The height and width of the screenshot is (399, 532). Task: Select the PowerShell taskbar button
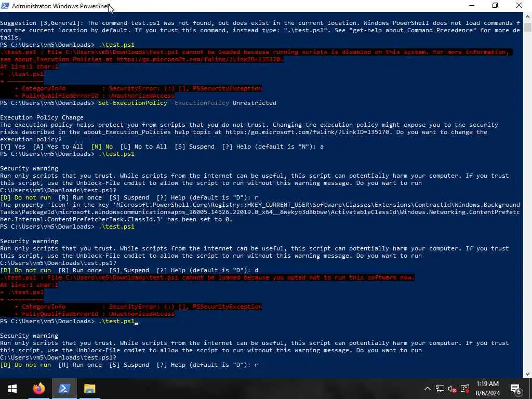64,389
